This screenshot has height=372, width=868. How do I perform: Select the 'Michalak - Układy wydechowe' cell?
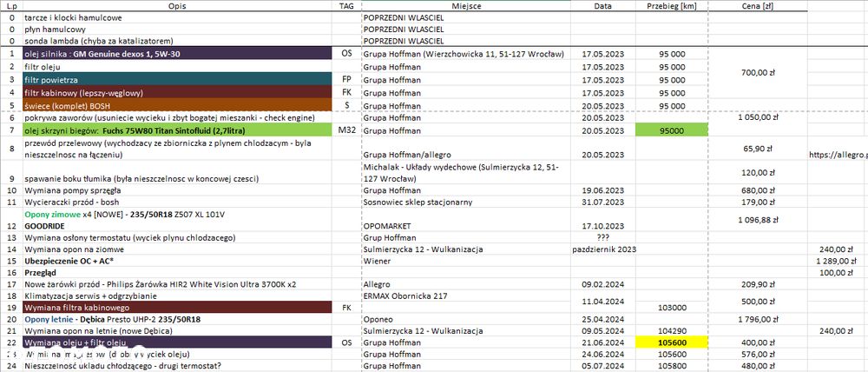pos(466,173)
